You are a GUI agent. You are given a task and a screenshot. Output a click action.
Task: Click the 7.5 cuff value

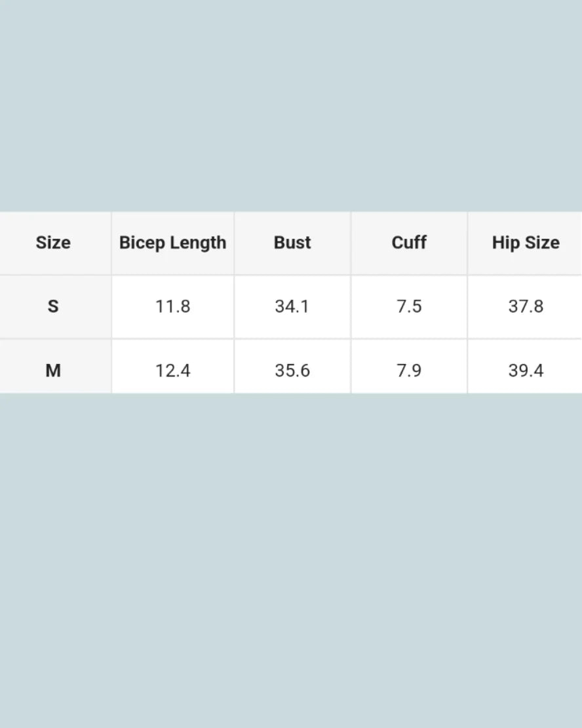click(409, 306)
